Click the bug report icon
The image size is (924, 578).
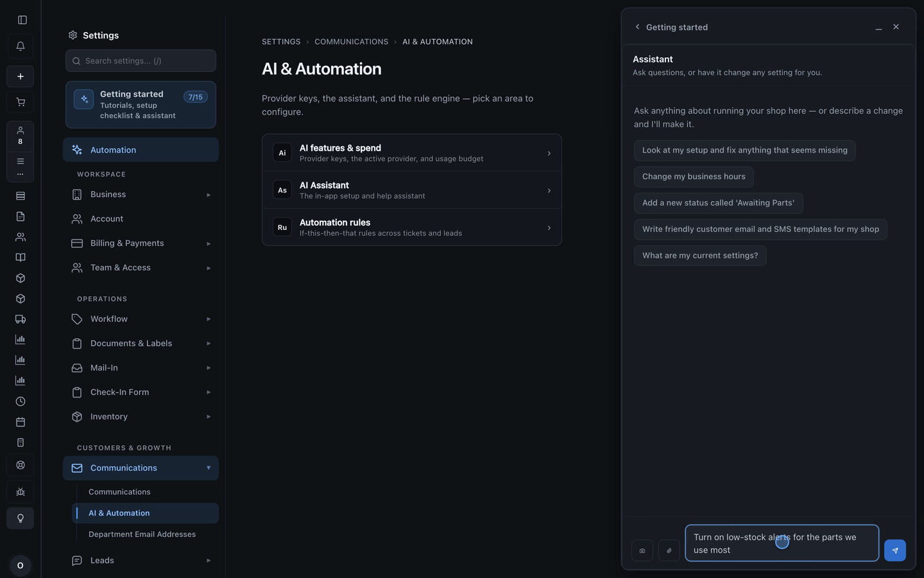click(x=21, y=492)
